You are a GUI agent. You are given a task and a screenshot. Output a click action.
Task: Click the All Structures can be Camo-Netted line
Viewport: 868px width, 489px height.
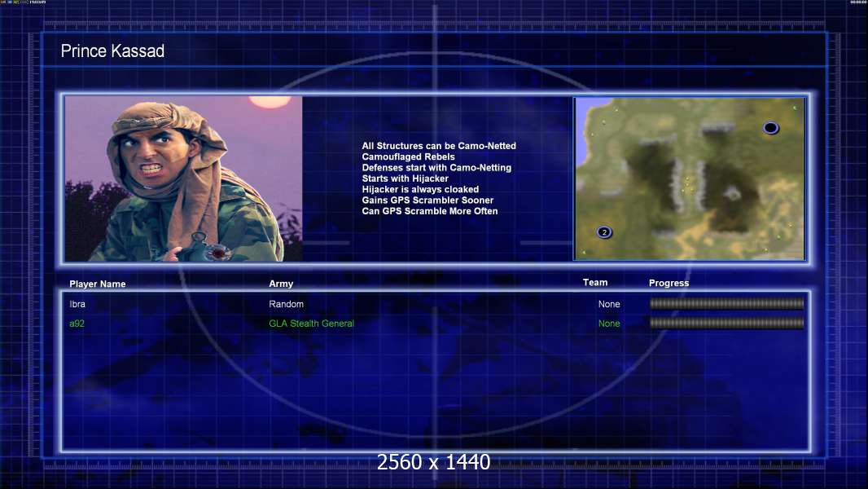point(439,146)
